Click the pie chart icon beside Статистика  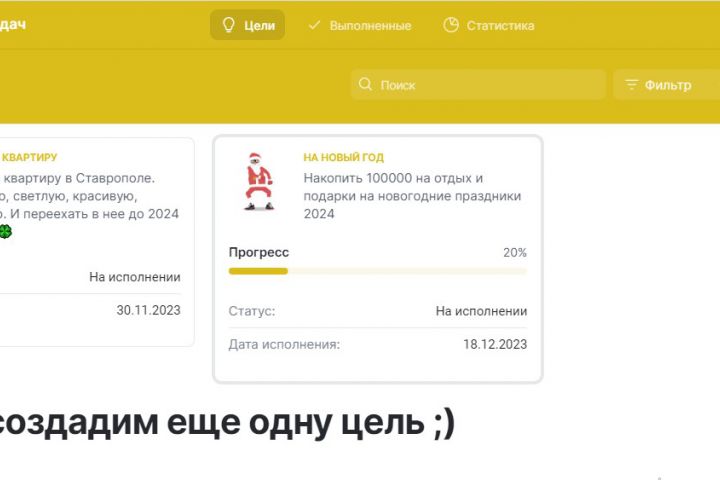pos(451,25)
